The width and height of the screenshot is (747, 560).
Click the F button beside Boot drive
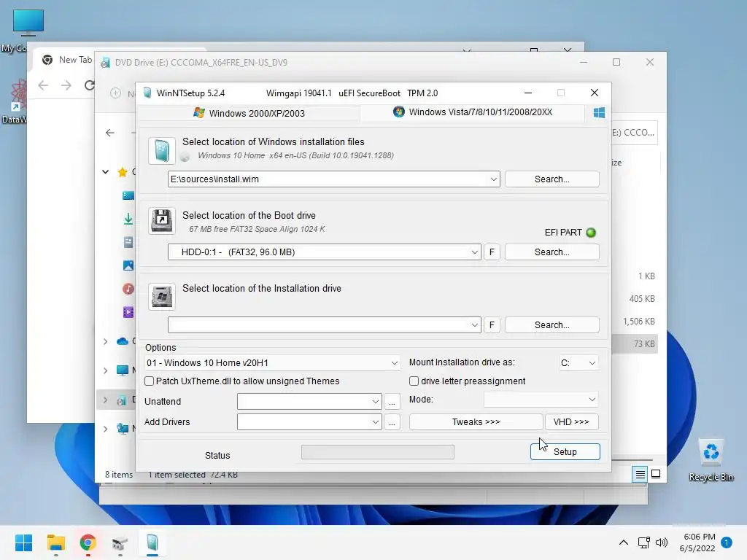(x=492, y=252)
